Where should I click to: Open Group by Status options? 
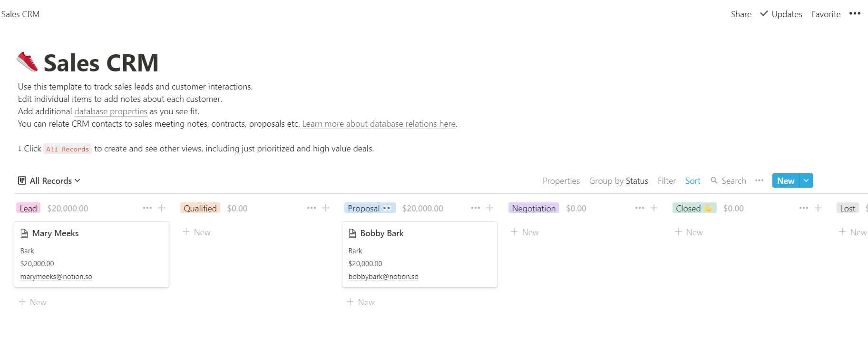coord(618,181)
